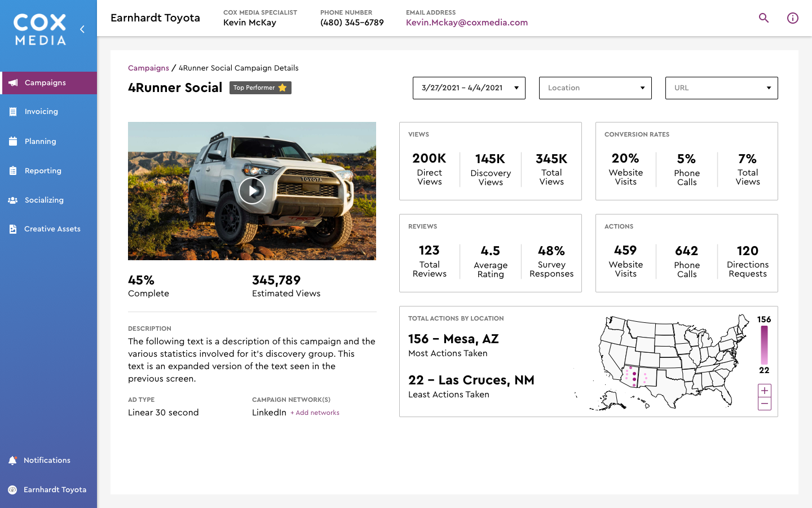Zoom in on the map with plus

click(765, 391)
